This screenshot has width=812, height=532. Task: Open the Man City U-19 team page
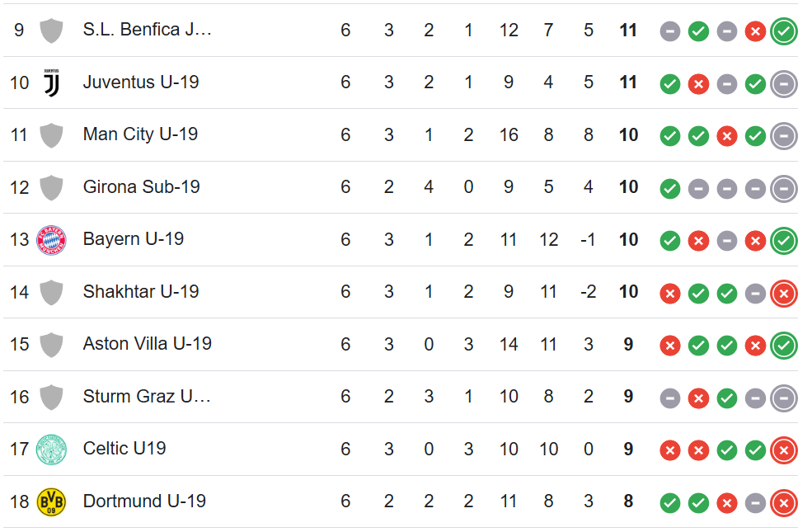(x=140, y=134)
